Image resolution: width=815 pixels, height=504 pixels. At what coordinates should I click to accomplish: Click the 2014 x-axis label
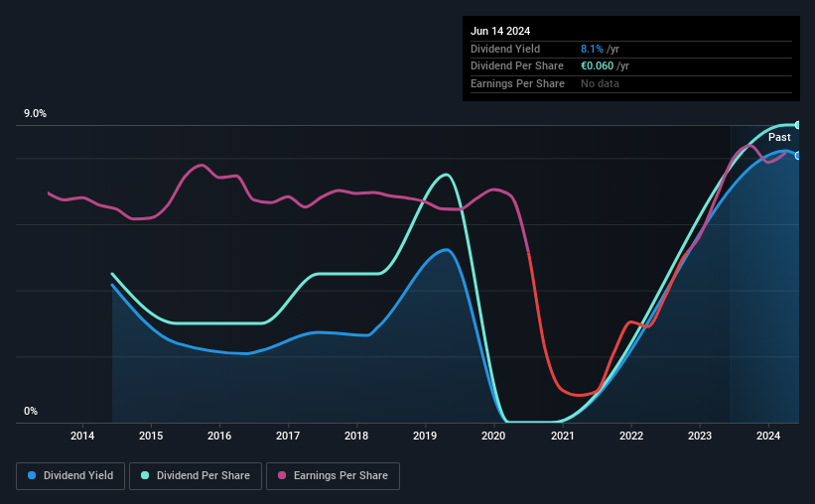82,436
